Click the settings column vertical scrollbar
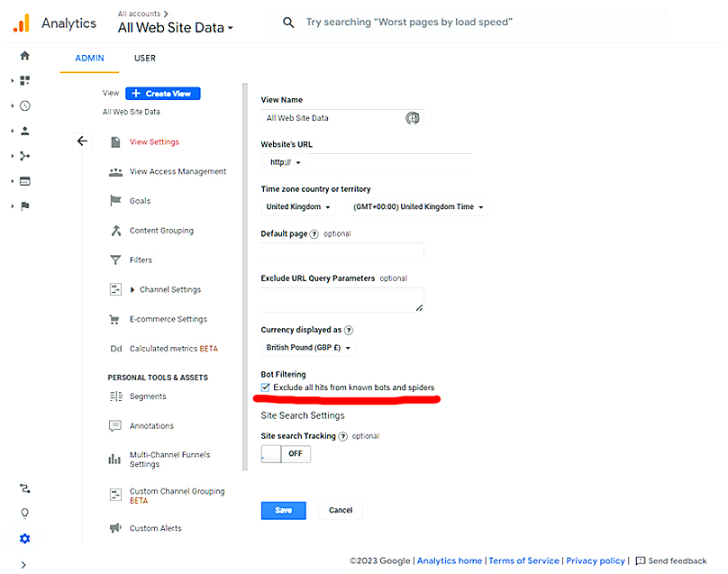Screen dimensions: 728x574 [x=245, y=277]
